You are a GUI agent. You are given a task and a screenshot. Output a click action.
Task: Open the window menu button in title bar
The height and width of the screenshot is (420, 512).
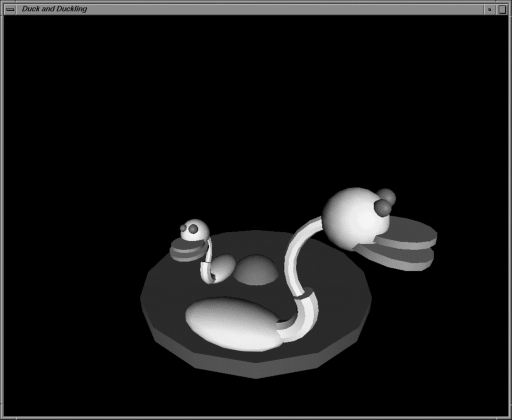coord(10,9)
